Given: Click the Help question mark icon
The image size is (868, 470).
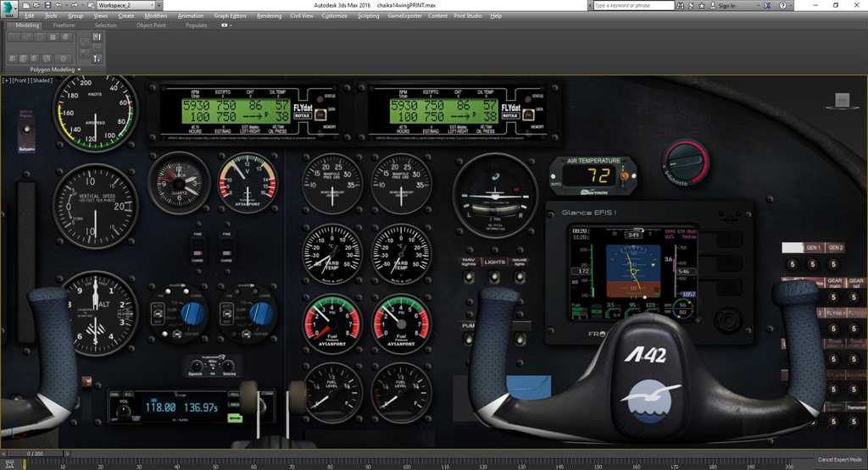Looking at the screenshot, I should coord(782,6).
